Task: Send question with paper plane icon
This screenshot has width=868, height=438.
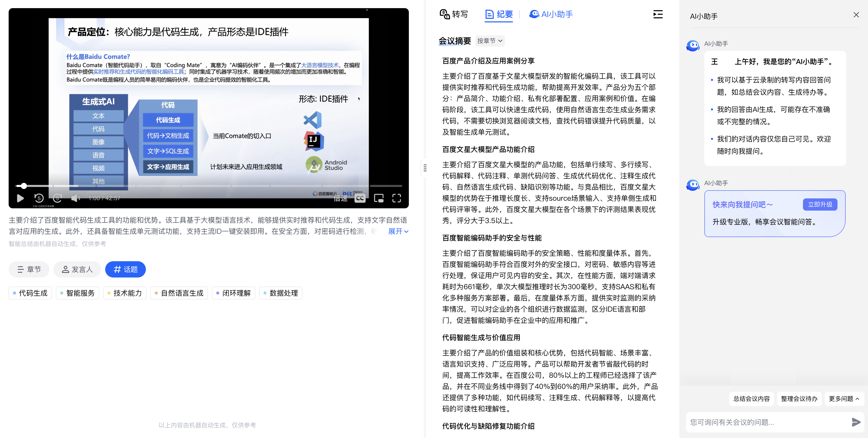Action: [856, 422]
